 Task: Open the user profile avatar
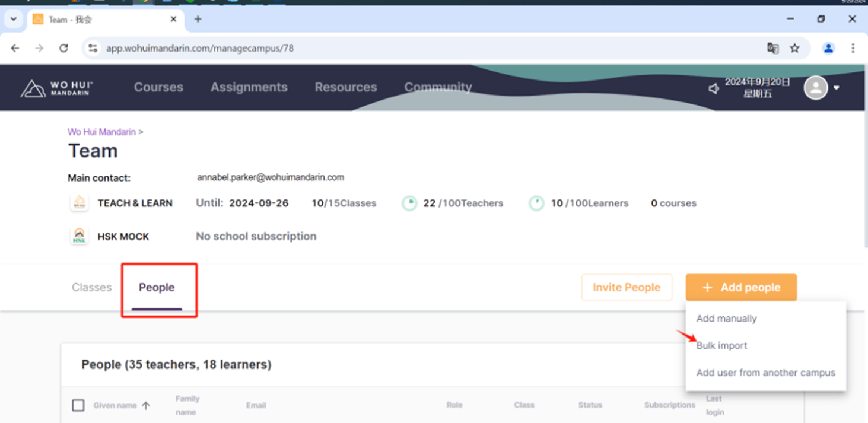[815, 88]
